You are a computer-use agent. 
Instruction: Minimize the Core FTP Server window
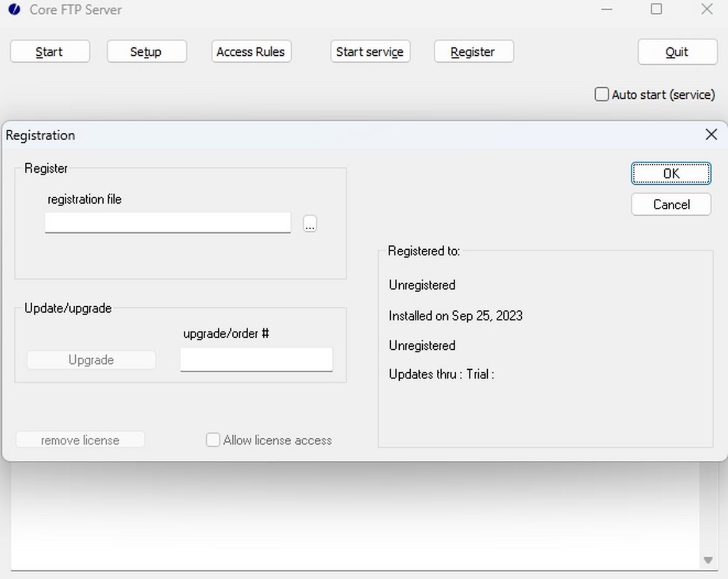click(607, 9)
